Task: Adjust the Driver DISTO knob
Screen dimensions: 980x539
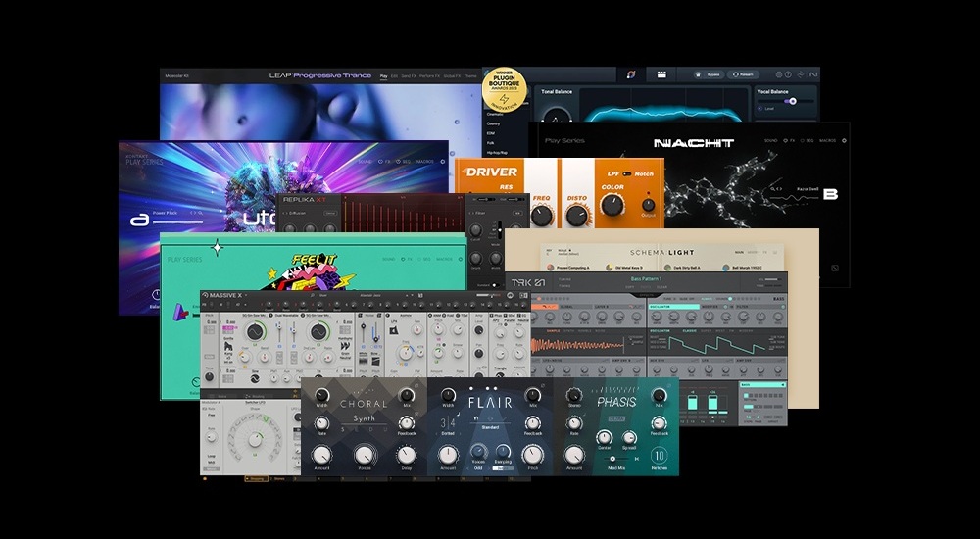Action: click(577, 215)
